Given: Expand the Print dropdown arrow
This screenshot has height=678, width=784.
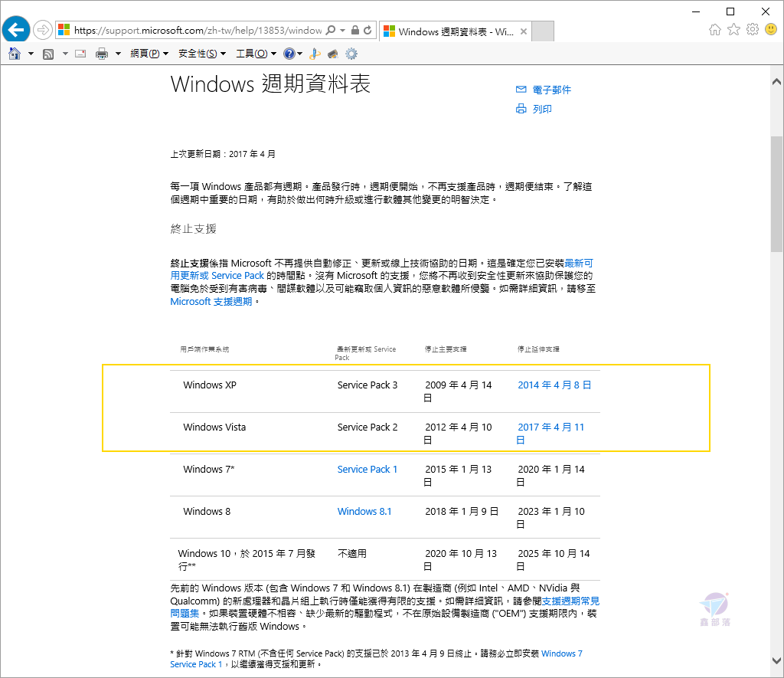Looking at the screenshot, I should 118,54.
